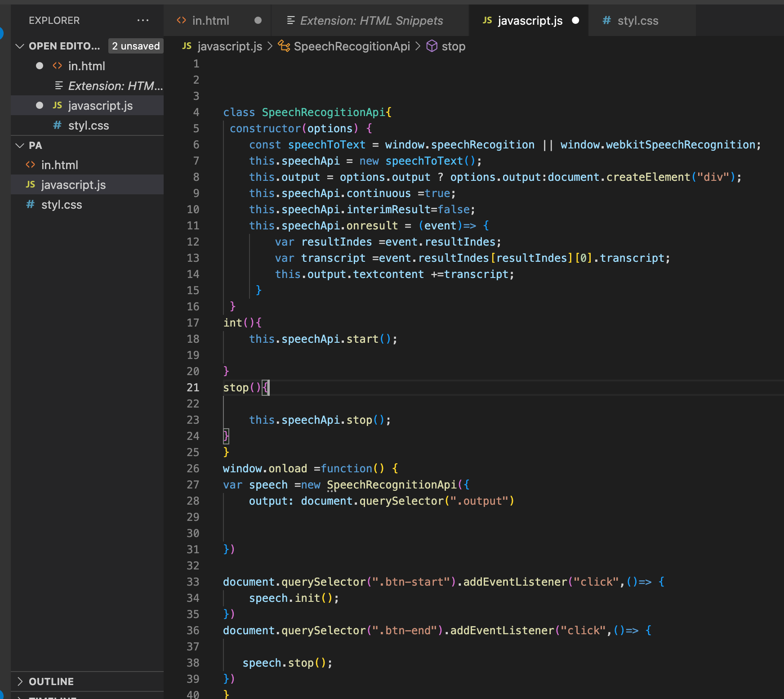
Task: Click speech.init() on line 34
Action: pos(291,598)
